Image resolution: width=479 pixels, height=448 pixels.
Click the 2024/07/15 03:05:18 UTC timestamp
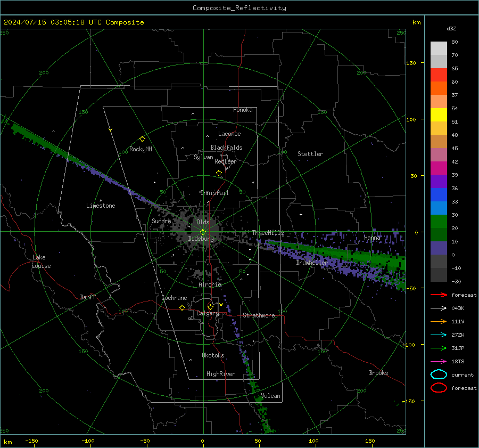53,22
